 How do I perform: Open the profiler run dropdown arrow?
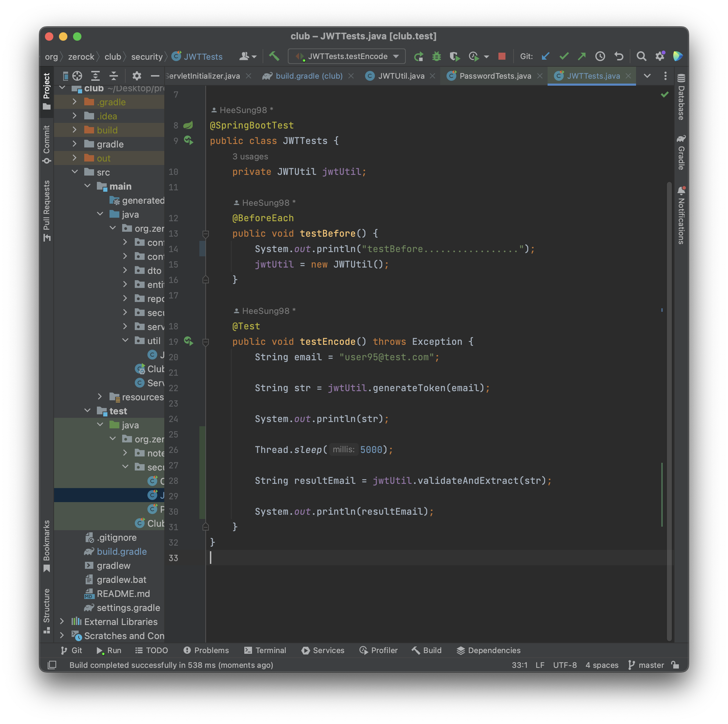click(x=487, y=57)
